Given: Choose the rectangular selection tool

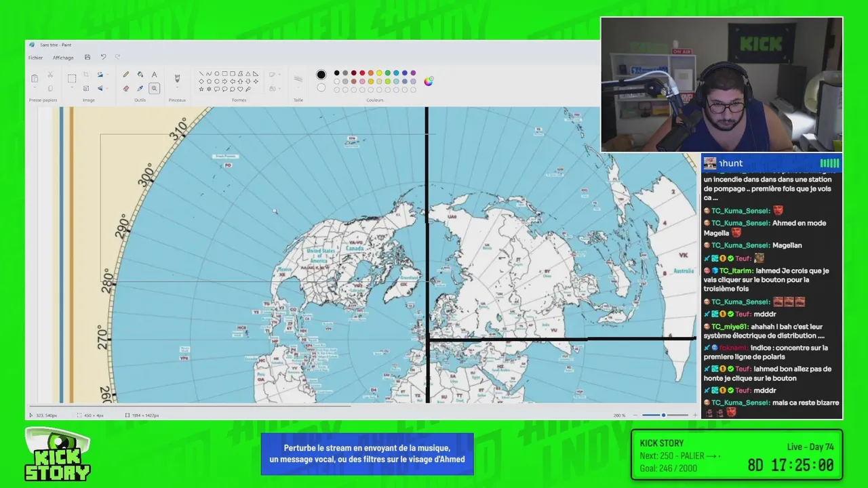Looking at the screenshot, I should 72,79.
